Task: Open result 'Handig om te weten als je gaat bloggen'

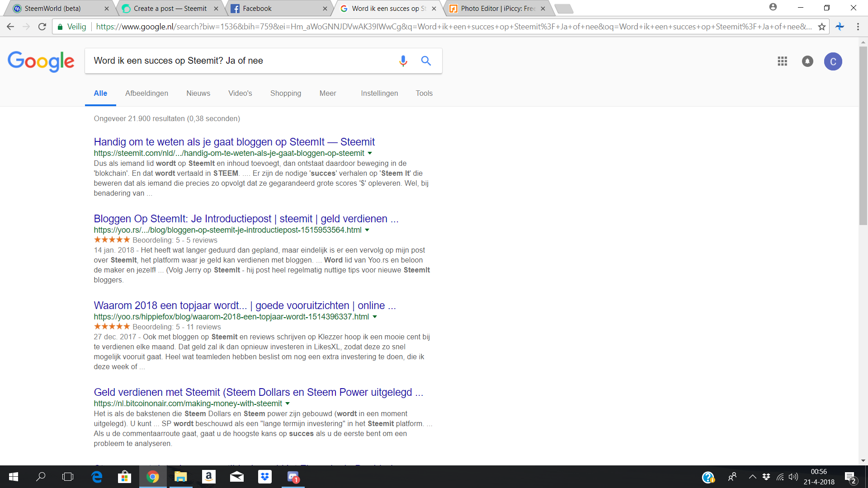Action: (234, 142)
